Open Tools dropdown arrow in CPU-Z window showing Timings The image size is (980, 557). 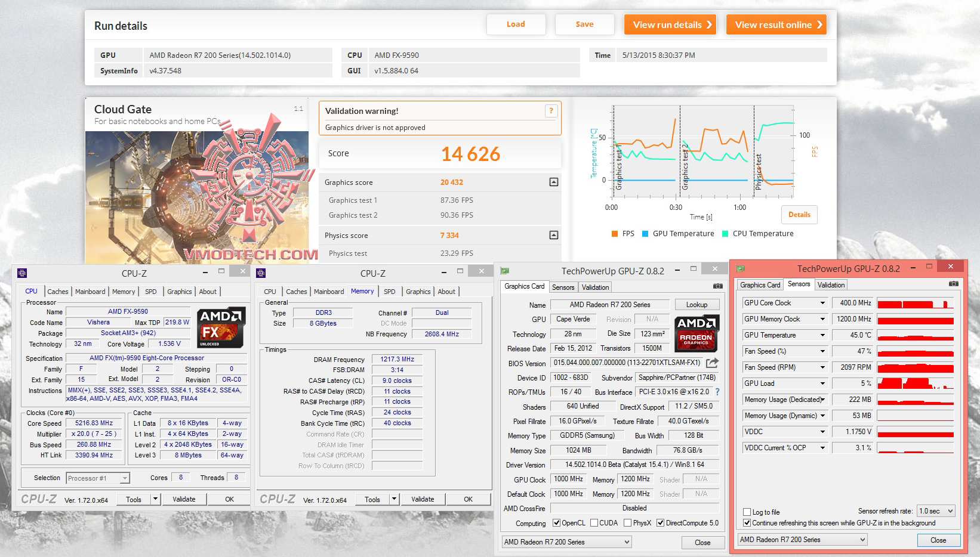click(x=394, y=499)
